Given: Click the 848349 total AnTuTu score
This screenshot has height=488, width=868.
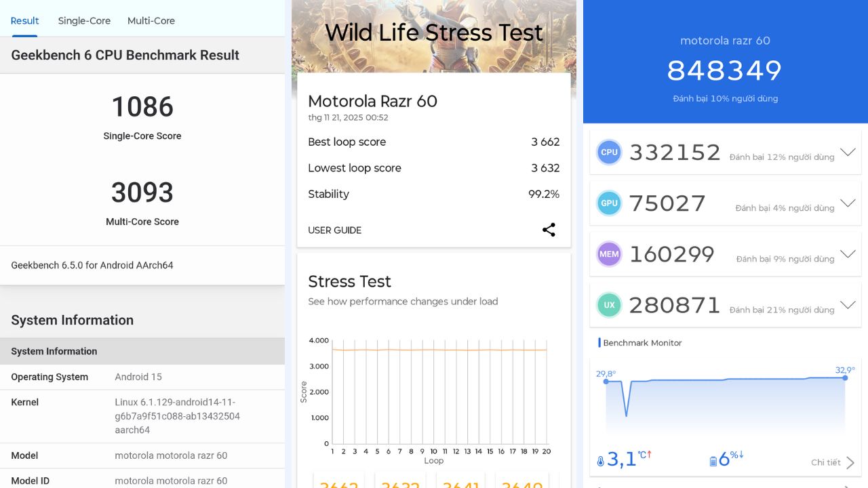Looking at the screenshot, I should 724,70.
